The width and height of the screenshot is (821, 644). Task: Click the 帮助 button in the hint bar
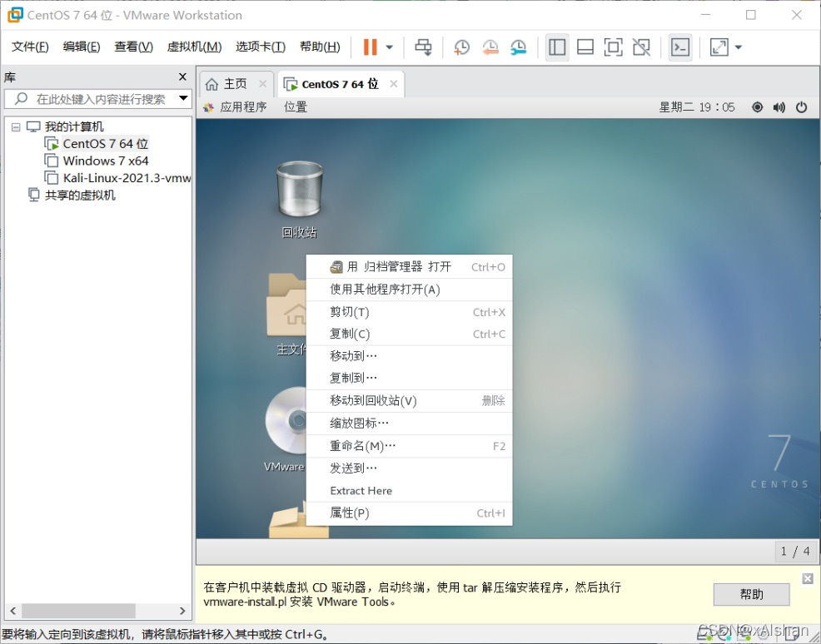(x=751, y=594)
